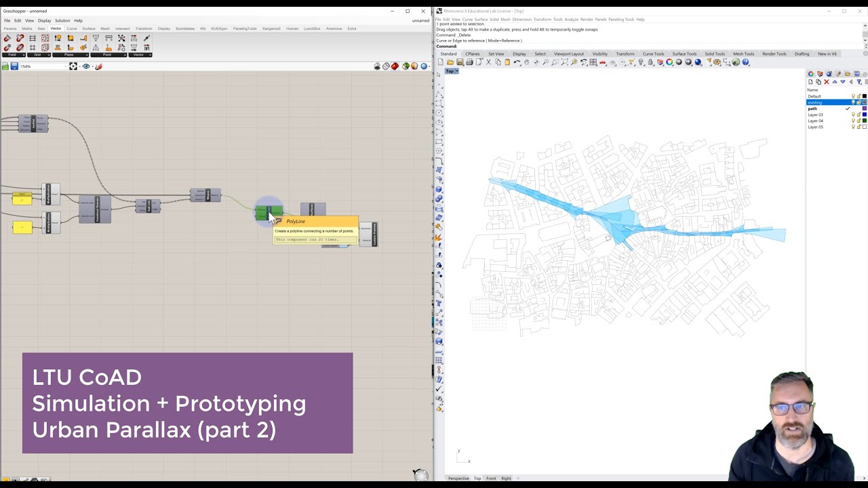Toggle Layer 04 lightbulb visibility
Image resolution: width=868 pixels, height=488 pixels.
point(853,121)
